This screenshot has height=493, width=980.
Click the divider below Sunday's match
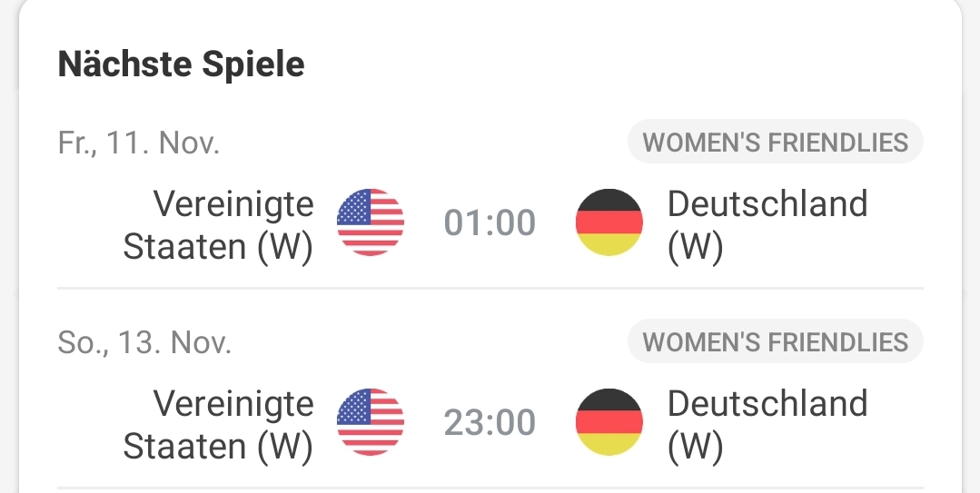(x=490, y=488)
